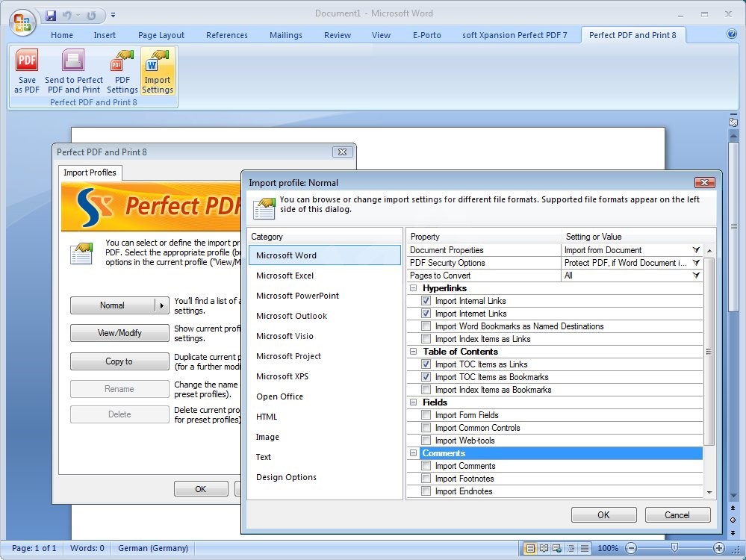Collapse the Comments group
This screenshot has width=746, height=560.
[x=413, y=453]
